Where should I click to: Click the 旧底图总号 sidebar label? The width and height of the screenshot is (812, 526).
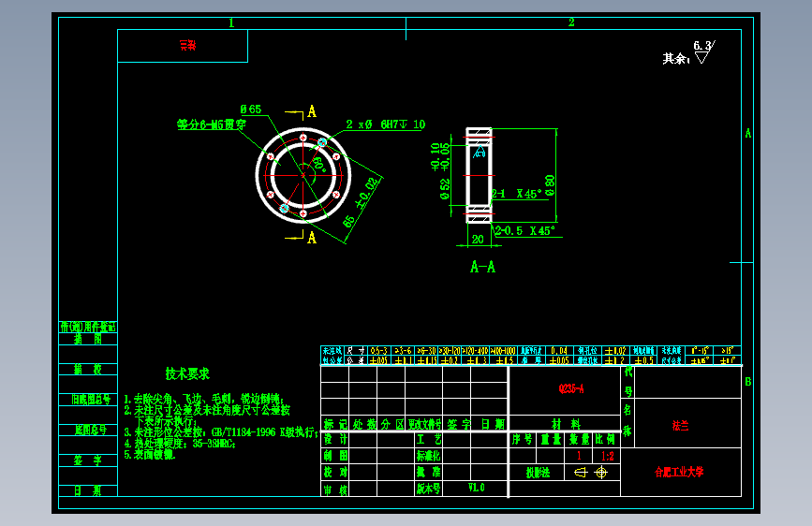point(91,399)
